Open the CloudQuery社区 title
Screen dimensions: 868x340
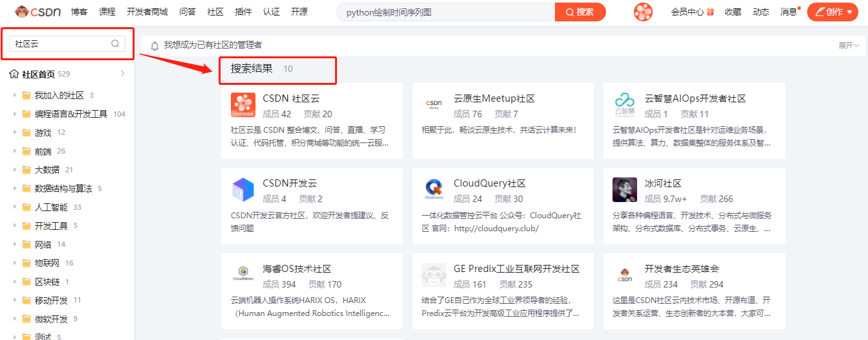pyautogui.click(x=490, y=184)
